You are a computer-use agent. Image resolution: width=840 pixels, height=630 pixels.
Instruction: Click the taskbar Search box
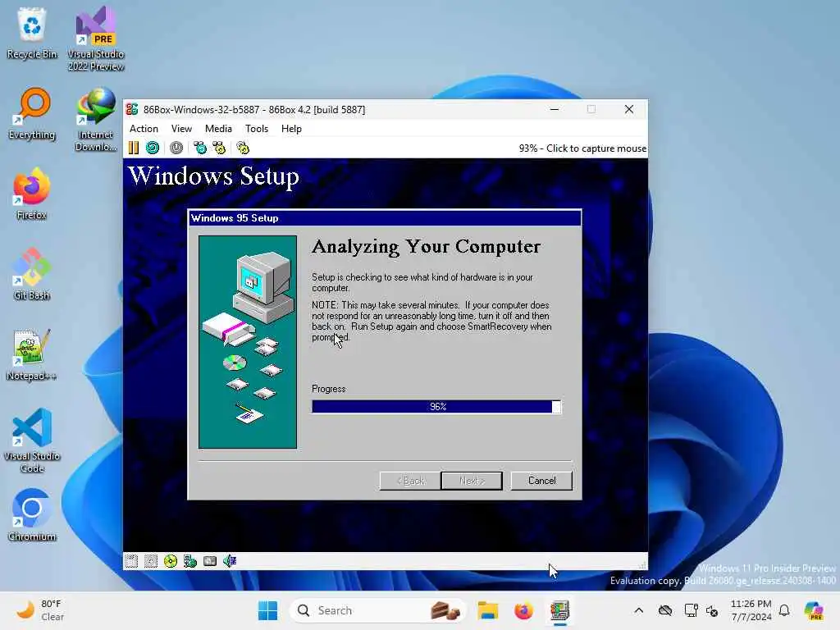tap(377, 610)
